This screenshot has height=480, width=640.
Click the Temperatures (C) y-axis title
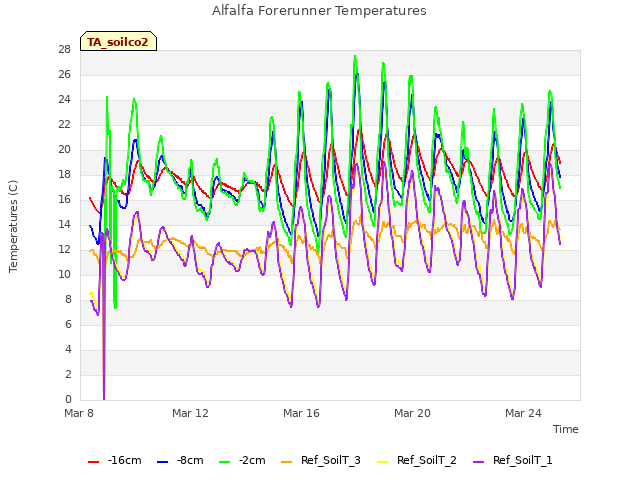point(13,226)
